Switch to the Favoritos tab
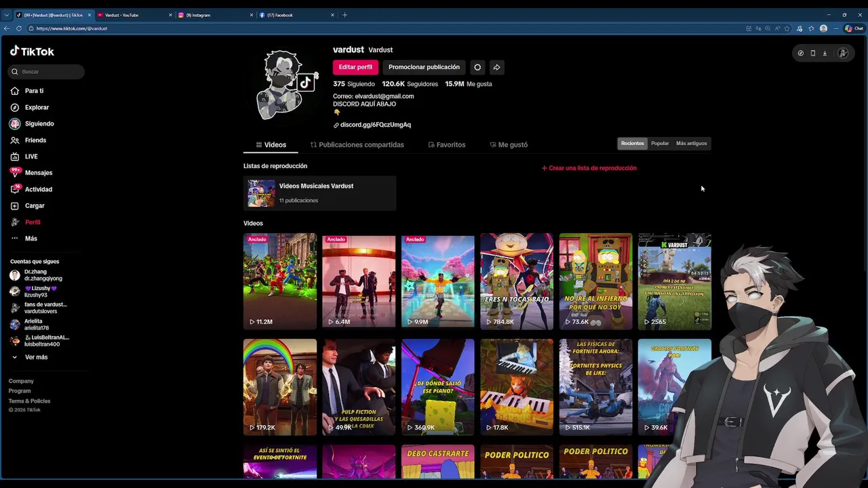Screen dimensions: 868x488 click(x=447, y=145)
